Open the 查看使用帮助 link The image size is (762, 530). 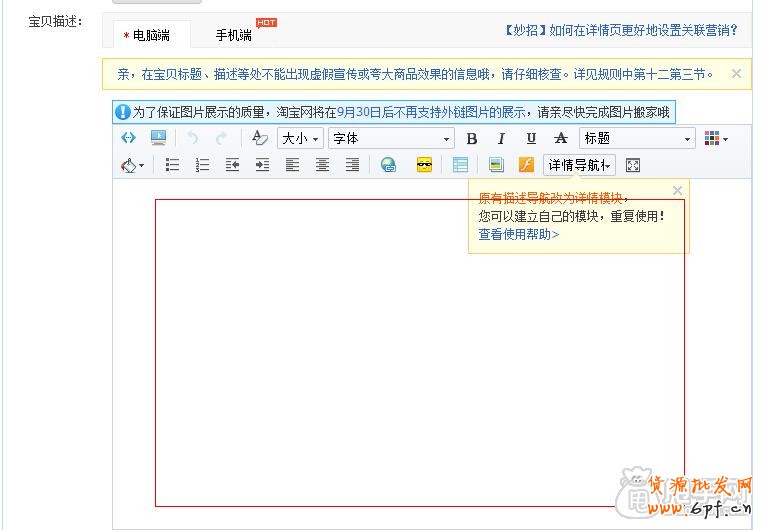tap(518, 234)
